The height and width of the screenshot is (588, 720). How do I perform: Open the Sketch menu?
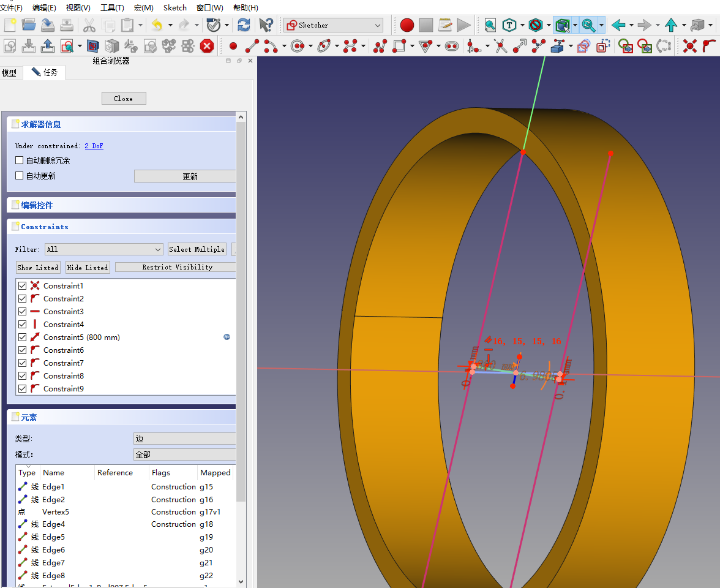tap(175, 8)
